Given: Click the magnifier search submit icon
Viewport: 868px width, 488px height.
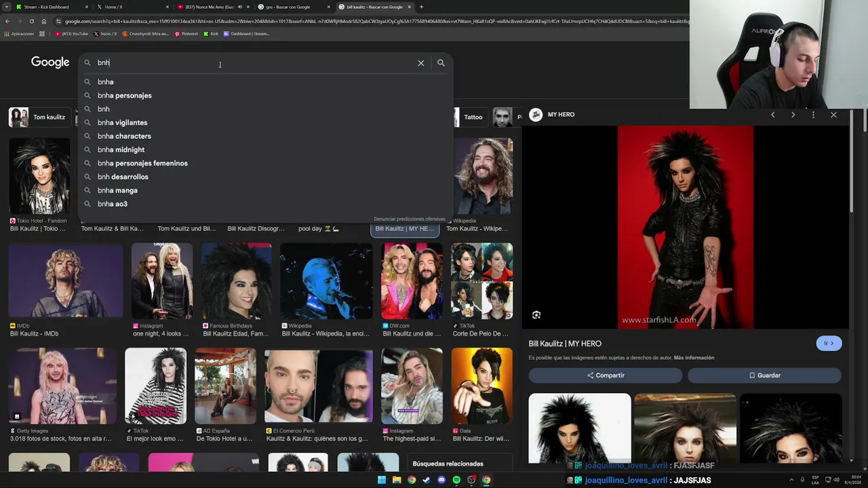Looking at the screenshot, I should coord(441,63).
